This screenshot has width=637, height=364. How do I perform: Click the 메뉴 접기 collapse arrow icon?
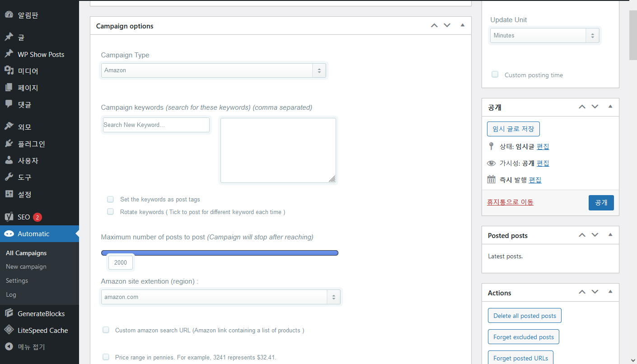click(9, 347)
